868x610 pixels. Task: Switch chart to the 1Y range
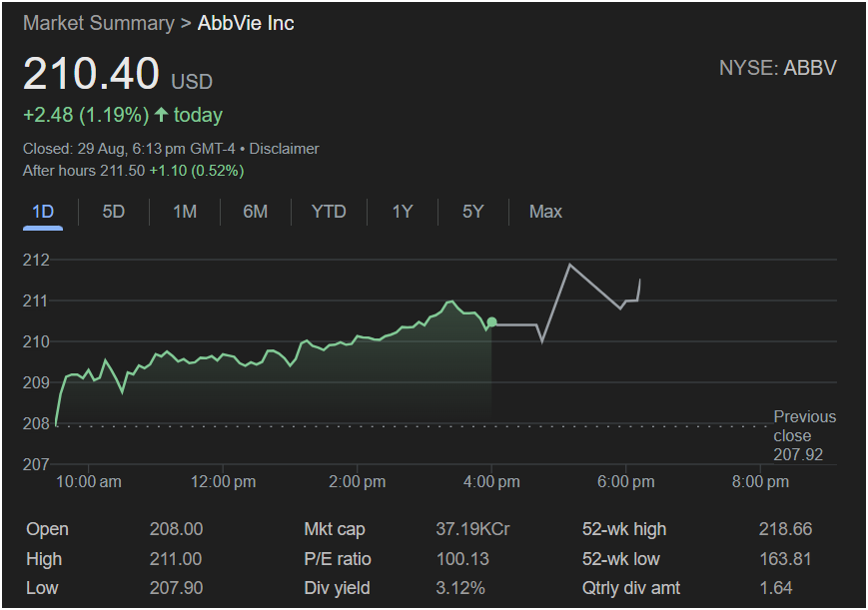403,212
